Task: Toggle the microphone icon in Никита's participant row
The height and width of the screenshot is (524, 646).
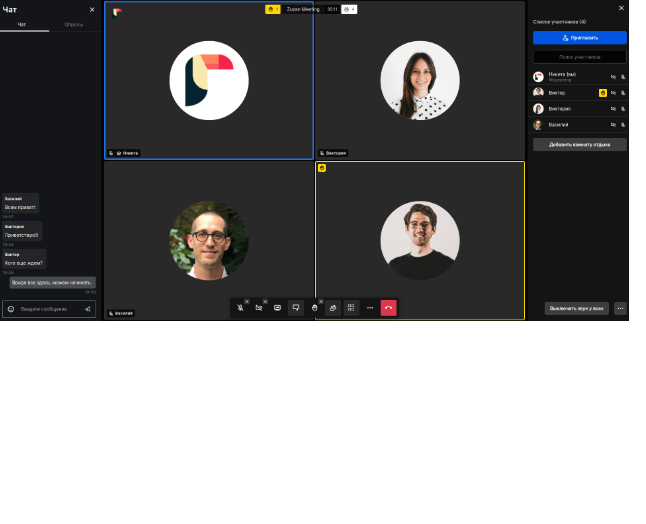Action: click(623, 77)
